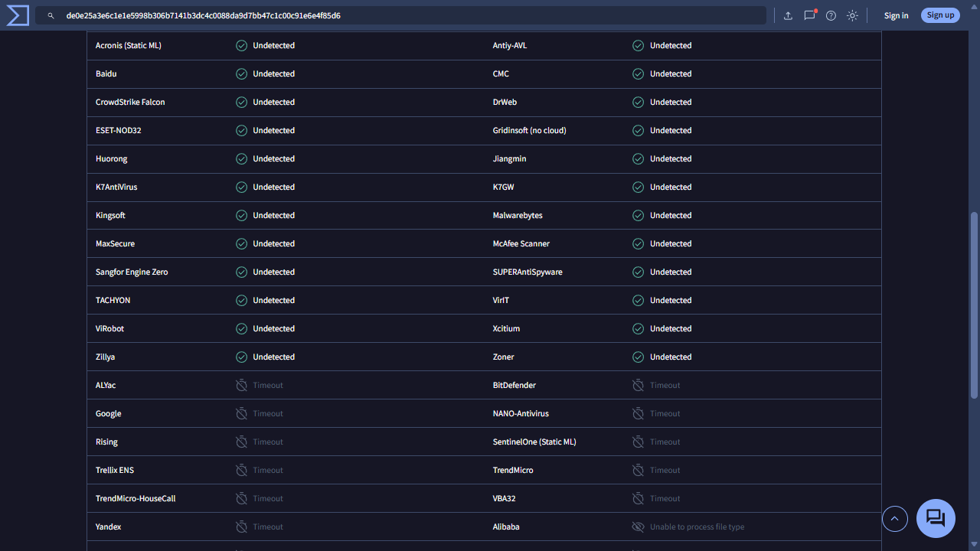This screenshot has width=980, height=551.
Task: Click the "Undetected" result for Jiangmin
Action: (671, 159)
